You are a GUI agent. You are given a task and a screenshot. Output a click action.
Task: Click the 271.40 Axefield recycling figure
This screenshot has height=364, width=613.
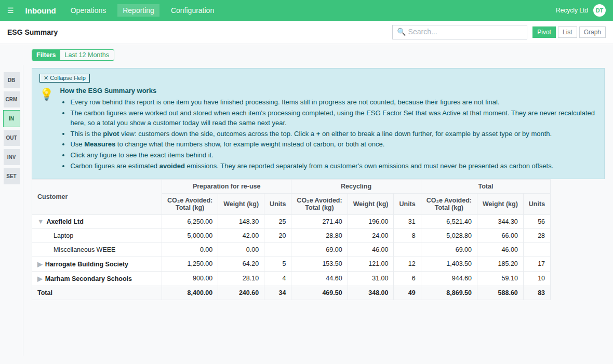point(332,222)
